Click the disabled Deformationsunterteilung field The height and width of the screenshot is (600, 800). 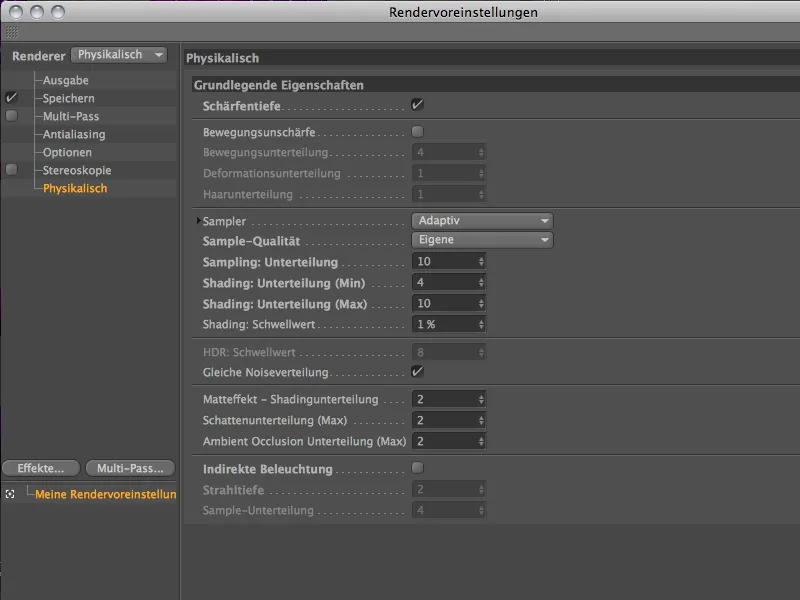(448, 173)
